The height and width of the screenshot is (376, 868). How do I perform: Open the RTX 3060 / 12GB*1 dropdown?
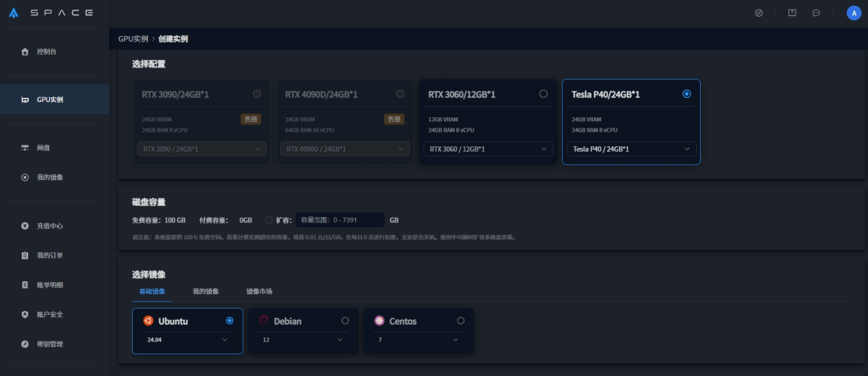[x=489, y=149]
